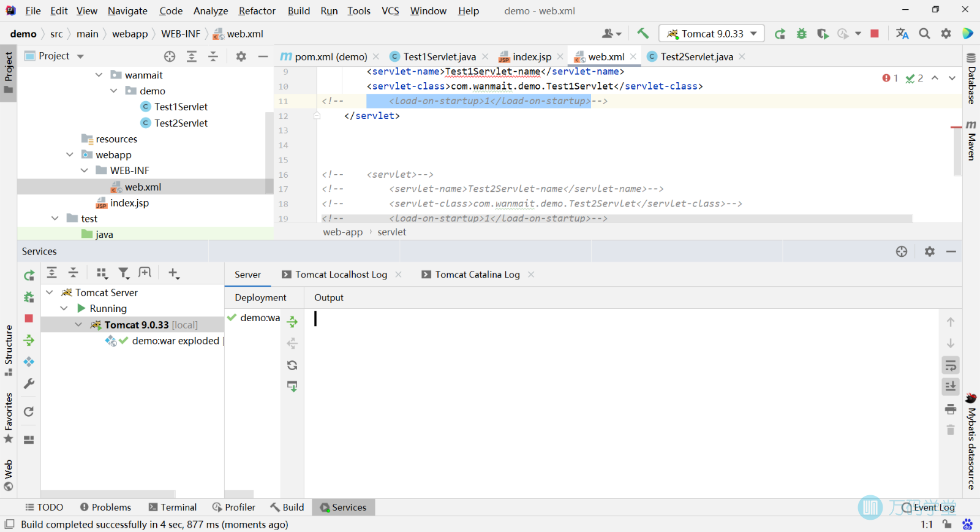This screenshot has width=980, height=532.
Task: Print the server output
Action: pyautogui.click(x=951, y=409)
